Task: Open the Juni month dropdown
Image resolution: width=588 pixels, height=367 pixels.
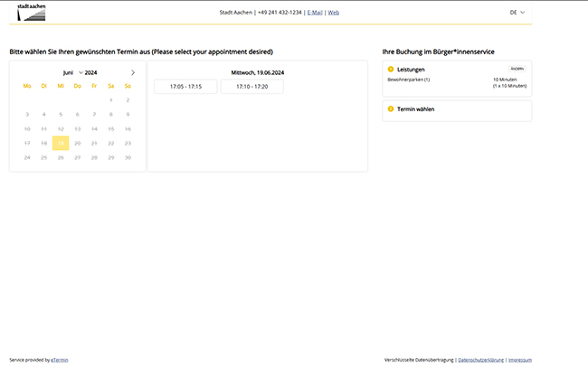Action: 72,72
